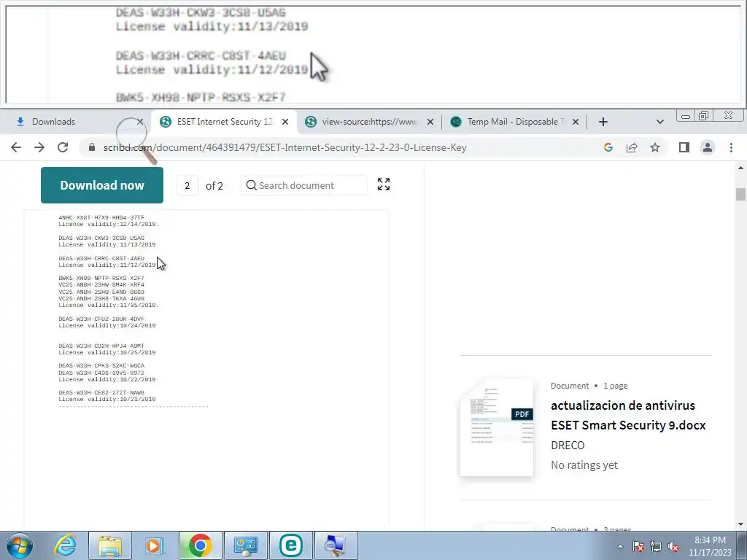Open the Chrome profile avatar
This screenshot has height=560, width=747.
708,147
